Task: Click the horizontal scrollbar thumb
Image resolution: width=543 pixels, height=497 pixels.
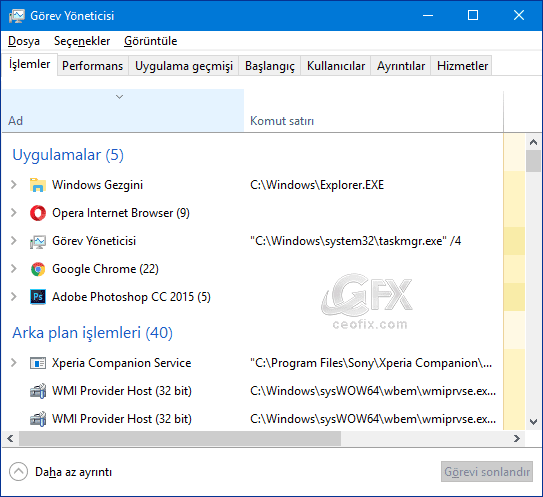Action: (180, 438)
